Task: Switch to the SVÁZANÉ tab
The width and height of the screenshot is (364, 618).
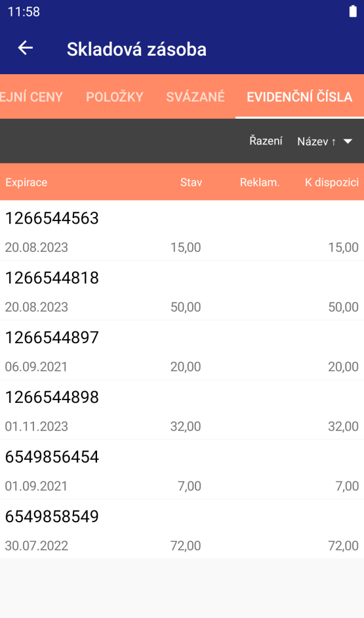Action: (195, 96)
